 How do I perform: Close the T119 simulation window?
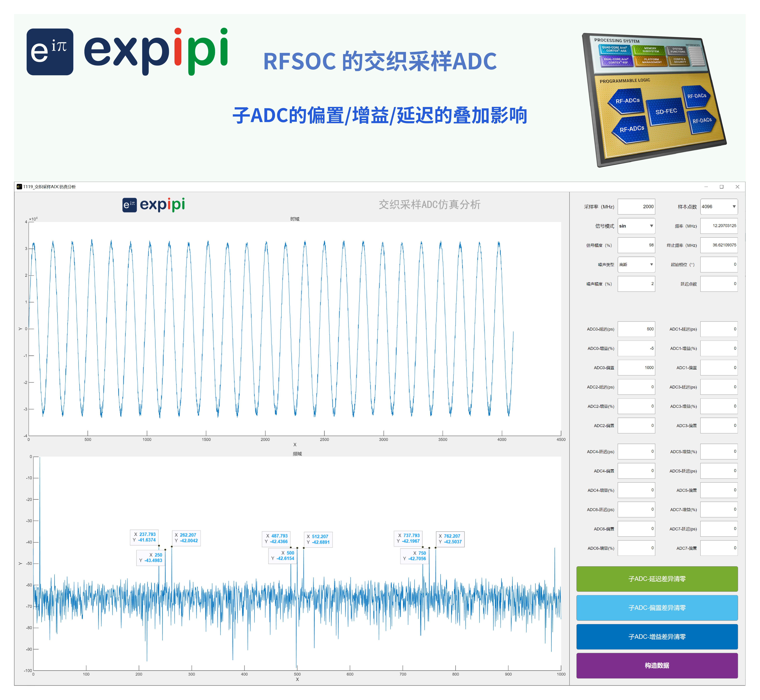tap(737, 187)
